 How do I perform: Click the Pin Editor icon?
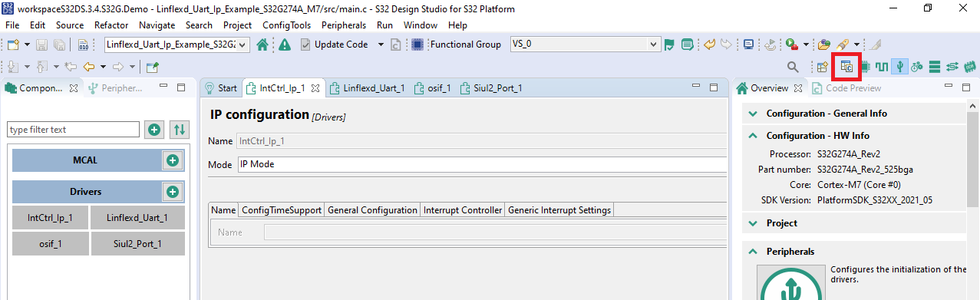[152, 68]
